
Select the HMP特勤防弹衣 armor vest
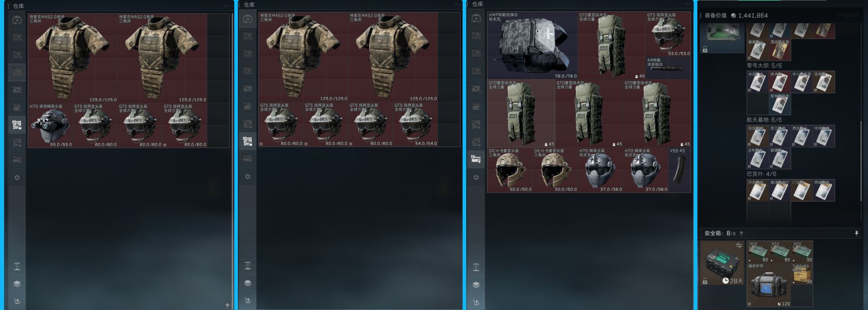[x=532, y=45]
